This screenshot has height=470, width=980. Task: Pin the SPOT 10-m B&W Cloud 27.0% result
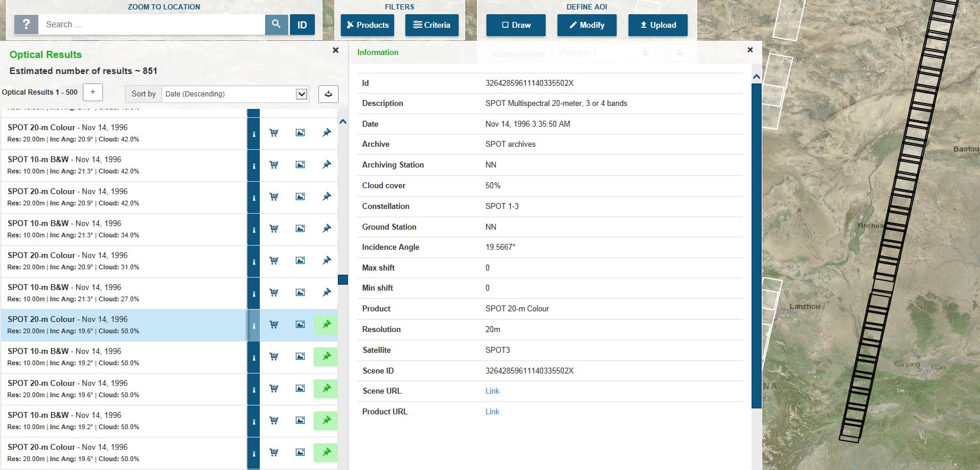[x=326, y=292]
